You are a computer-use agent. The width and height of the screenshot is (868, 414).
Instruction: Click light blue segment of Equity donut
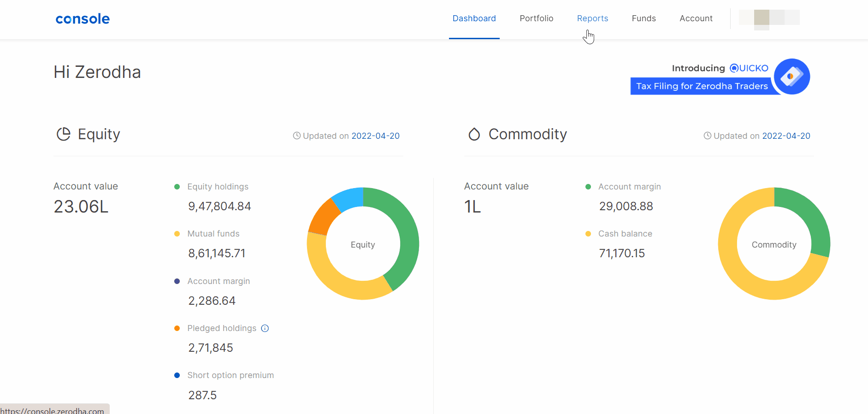point(349,198)
